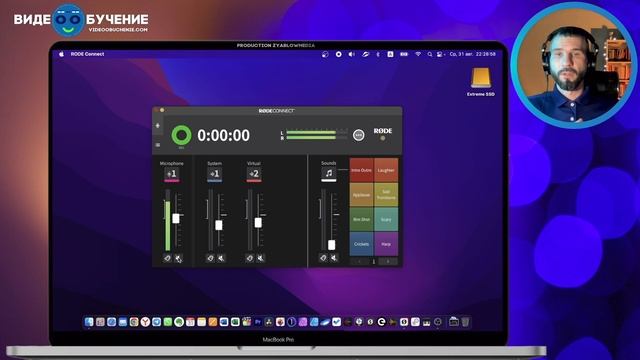
Task: Click the Sounds channel volume fader
Action: 331,245
